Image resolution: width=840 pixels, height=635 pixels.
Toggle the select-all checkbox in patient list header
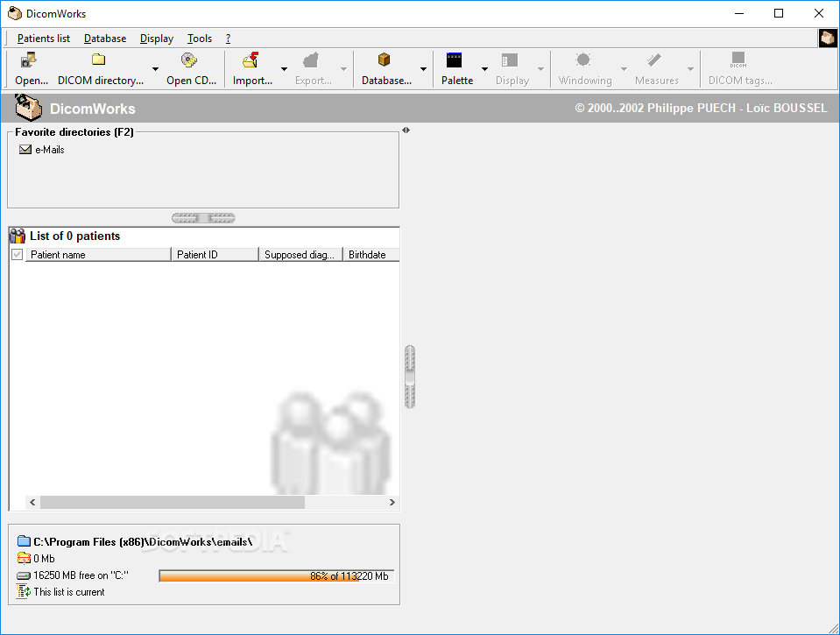(18, 255)
